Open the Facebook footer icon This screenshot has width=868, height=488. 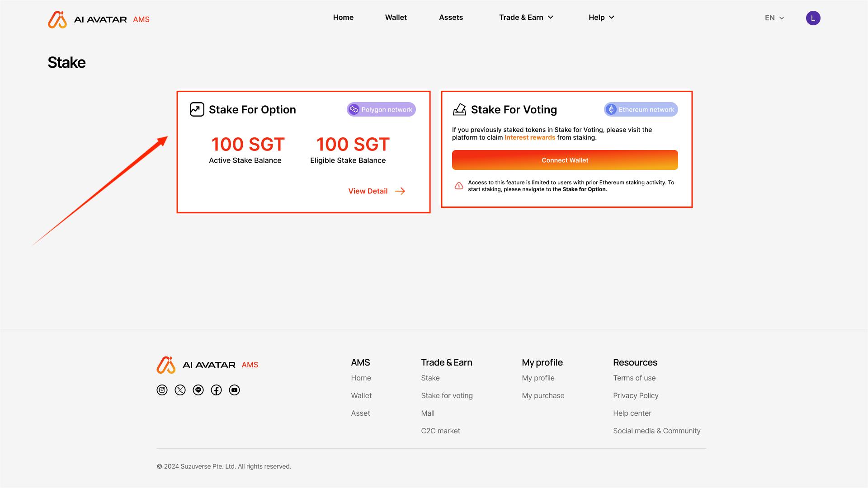[216, 390]
